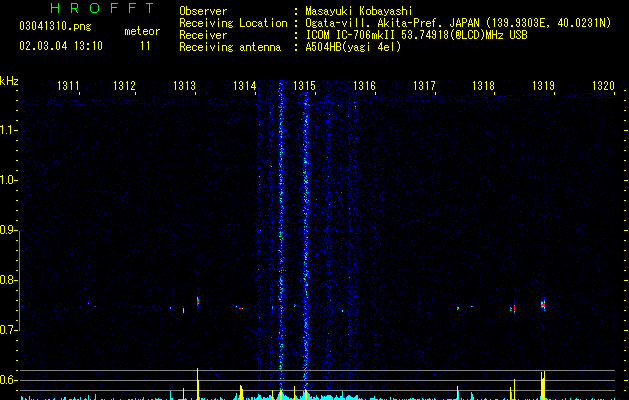Viewport: 629px width, 400px height.
Task: Click the HROFFT title text
Action: tap(102, 8)
